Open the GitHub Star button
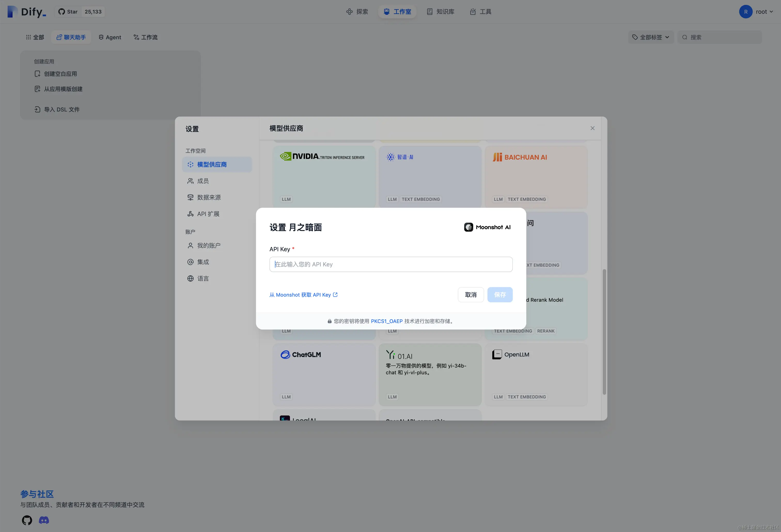781x532 pixels. (68, 12)
